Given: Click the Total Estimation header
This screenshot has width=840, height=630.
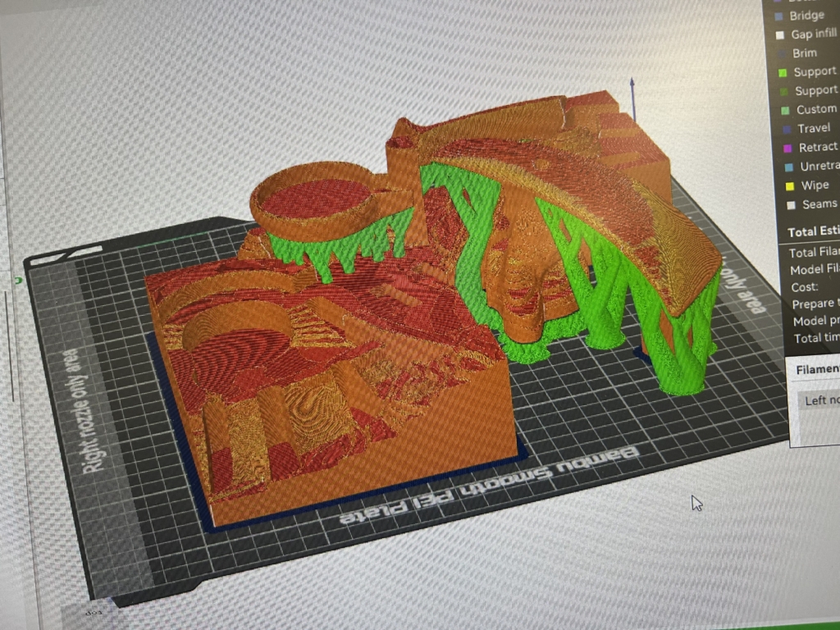Looking at the screenshot, I should pos(813,231).
